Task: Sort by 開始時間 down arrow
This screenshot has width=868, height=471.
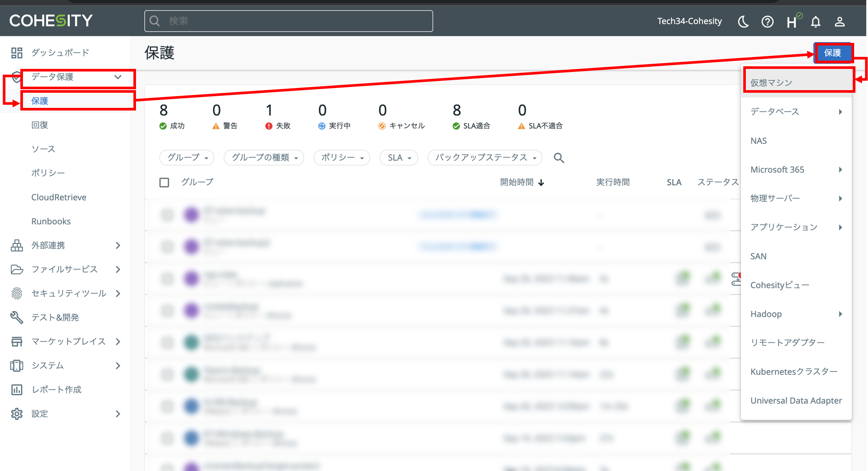Action: (x=541, y=183)
